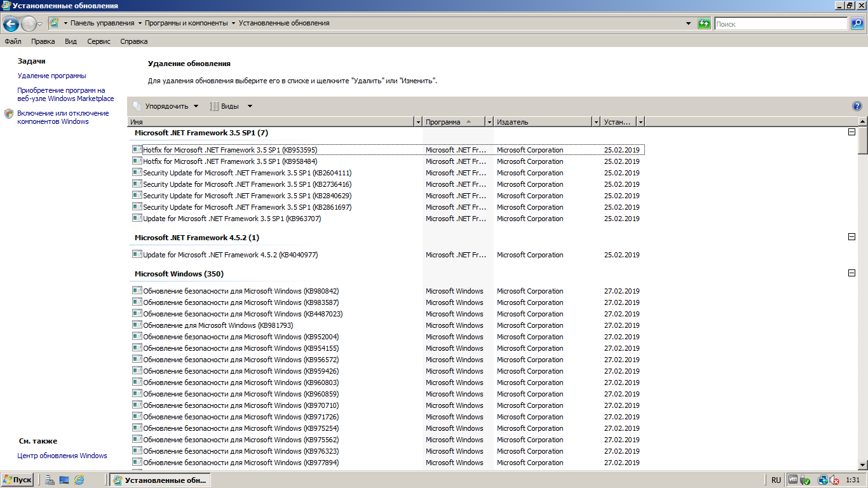The height and width of the screenshot is (488, 868).
Task: Collapse the Microsoft Windows (350) group
Action: click(x=851, y=273)
